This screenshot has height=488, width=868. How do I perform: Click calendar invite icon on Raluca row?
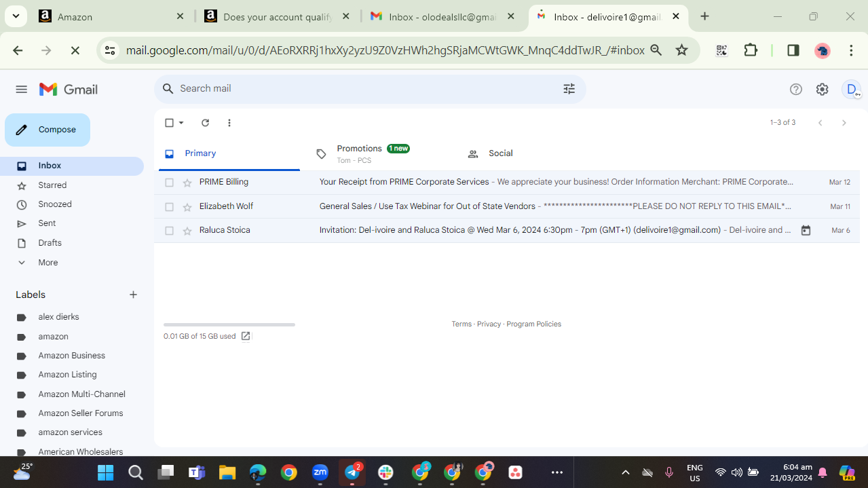point(806,231)
